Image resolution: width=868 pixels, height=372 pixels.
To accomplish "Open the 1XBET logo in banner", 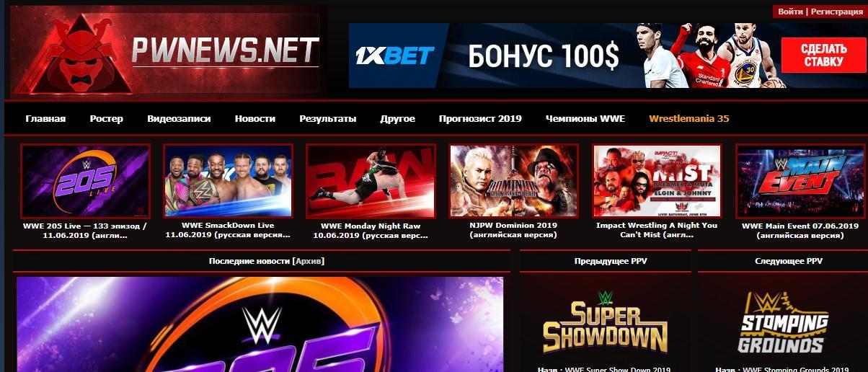I will [x=395, y=56].
